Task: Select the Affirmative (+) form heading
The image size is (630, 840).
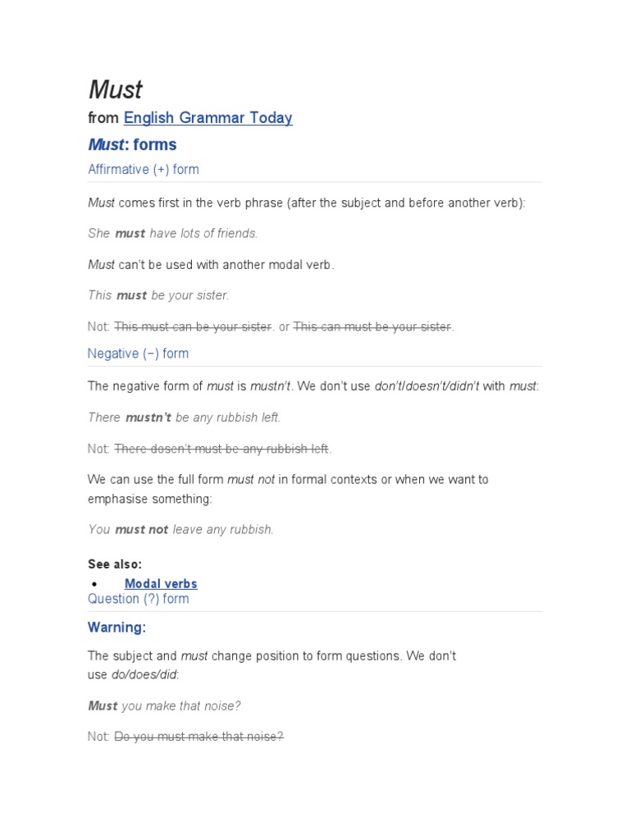Action: click(143, 170)
